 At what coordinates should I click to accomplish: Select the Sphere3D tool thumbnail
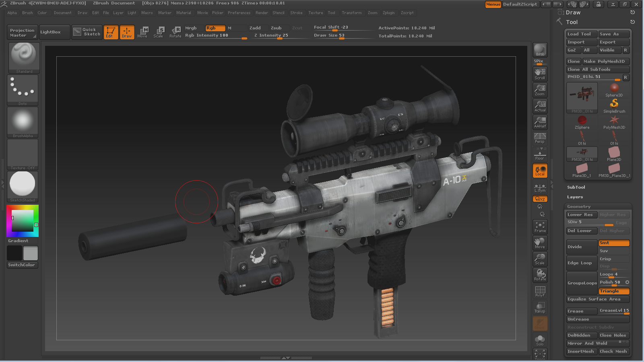point(614,90)
